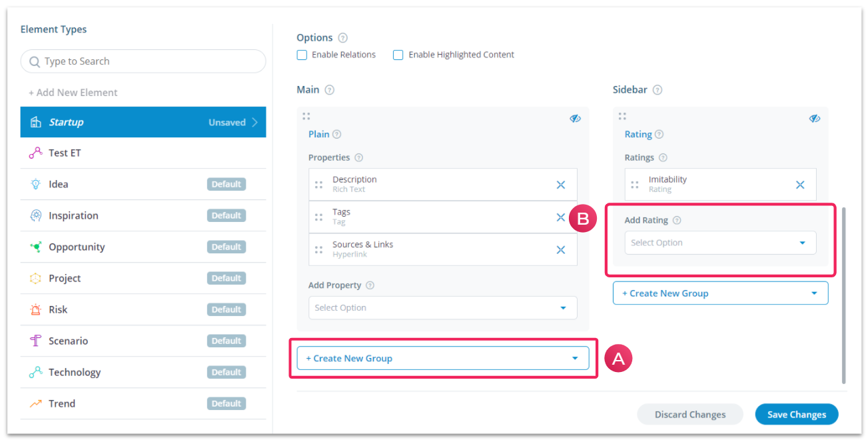This screenshot has width=868, height=442.
Task: Expand Startup element chevron
Action: [255, 122]
